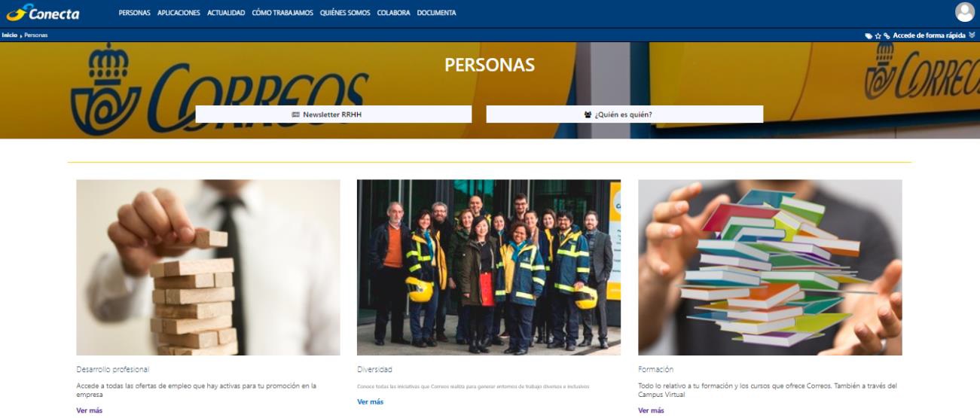Image resolution: width=980 pixels, height=418 pixels.
Task: Open the Diversidad group photo thumbnail
Action: pyautogui.click(x=489, y=267)
